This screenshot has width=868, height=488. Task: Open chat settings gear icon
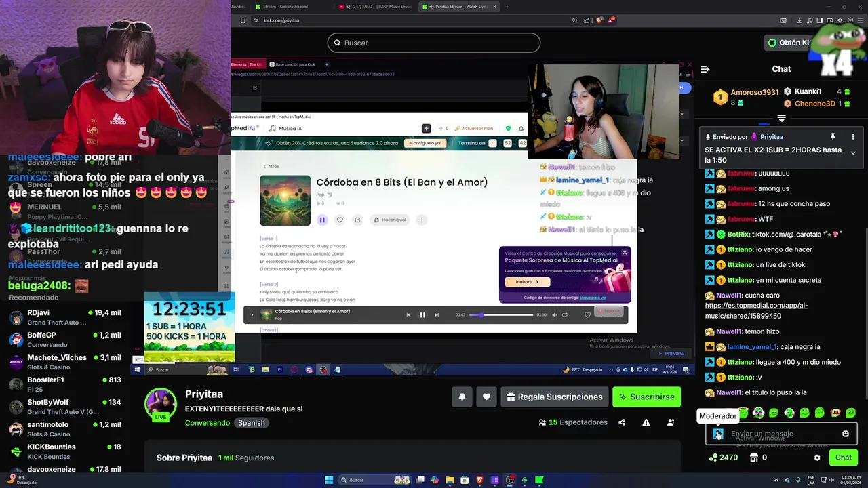(817, 457)
